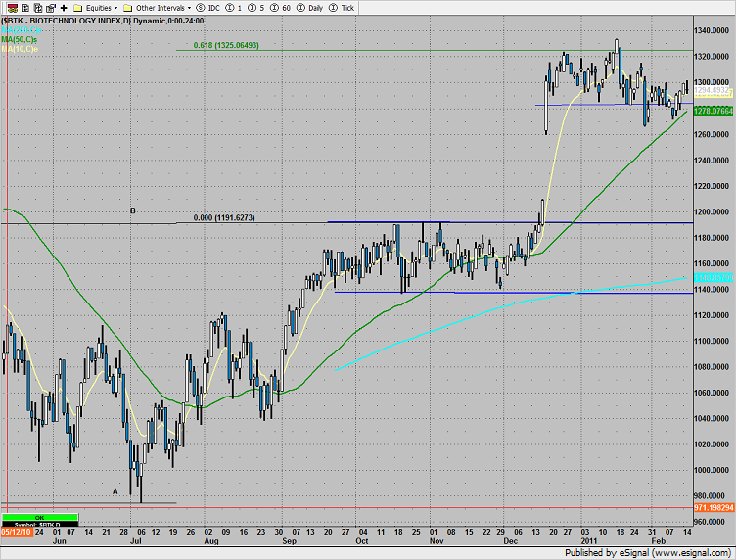Expand the Other Intervals dropdown

159,6
